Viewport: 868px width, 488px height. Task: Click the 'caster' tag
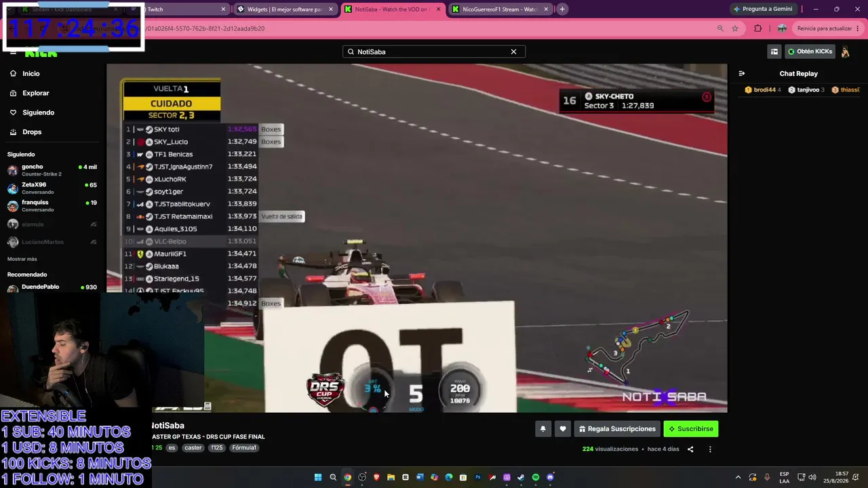pos(193,447)
